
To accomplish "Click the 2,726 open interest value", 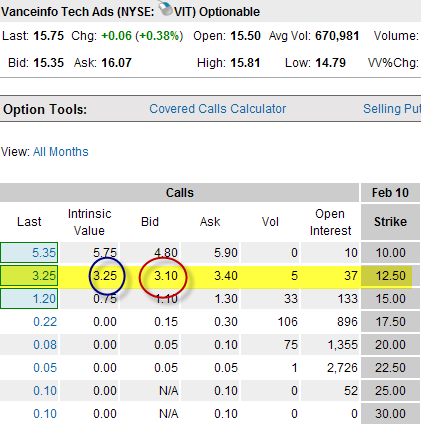I will click(x=343, y=368).
